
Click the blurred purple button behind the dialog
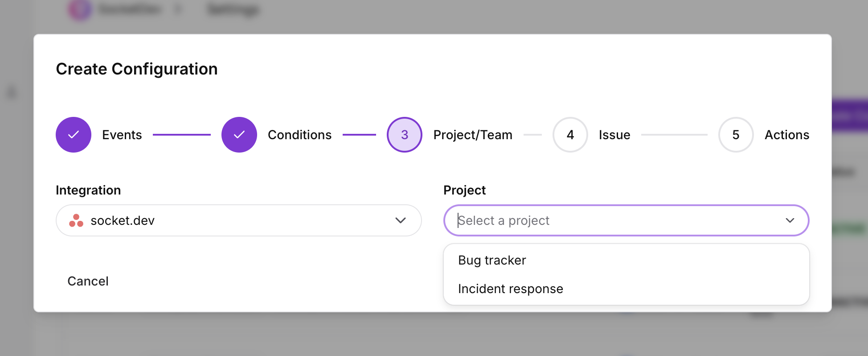click(x=850, y=116)
